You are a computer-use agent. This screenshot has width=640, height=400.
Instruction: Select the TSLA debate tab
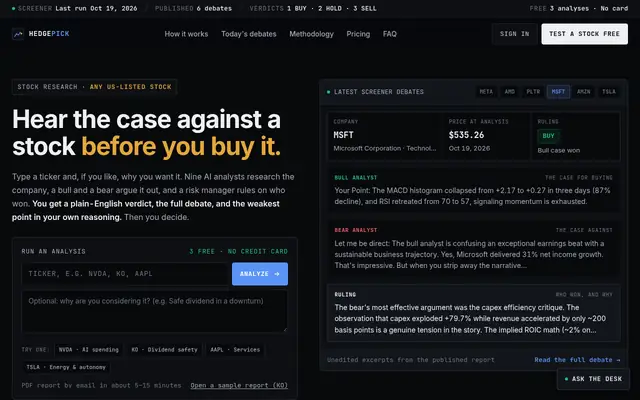coord(609,91)
